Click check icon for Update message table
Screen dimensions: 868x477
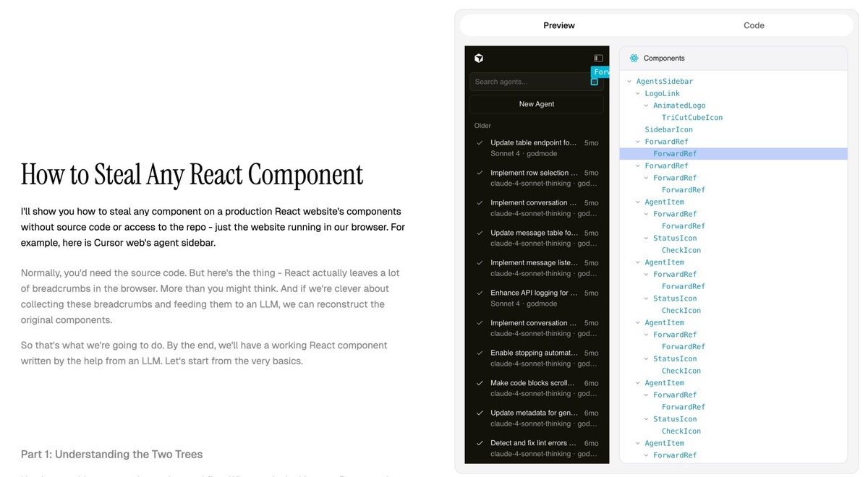click(x=480, y=233)
